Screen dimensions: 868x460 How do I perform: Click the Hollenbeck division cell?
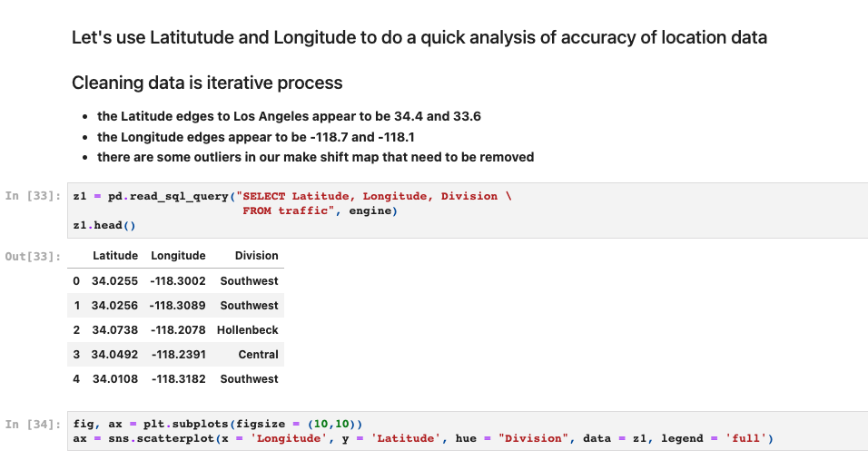pyautogui.click(x=248, y=330)
